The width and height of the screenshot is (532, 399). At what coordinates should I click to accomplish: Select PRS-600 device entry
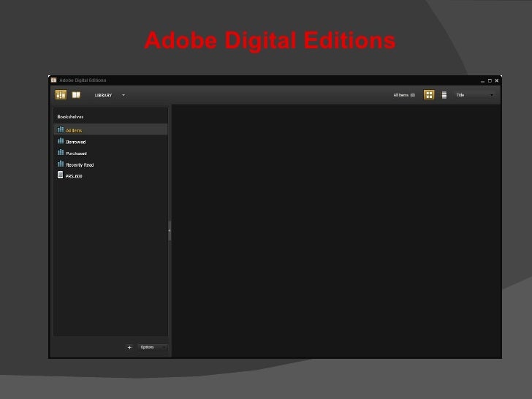pos(110,176)
